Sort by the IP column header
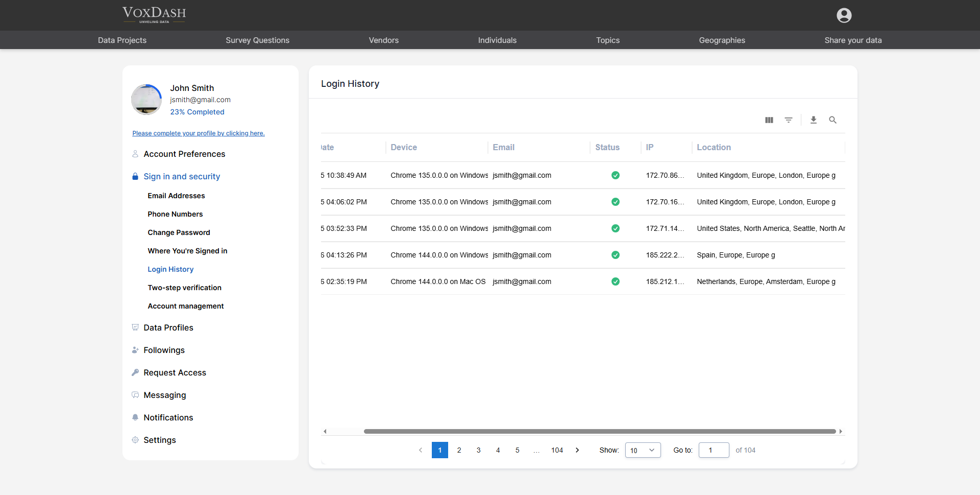 click(x=649, y=147)
